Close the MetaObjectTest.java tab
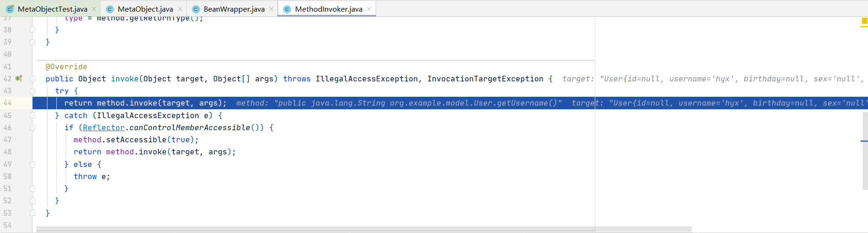 click(94, 9)
